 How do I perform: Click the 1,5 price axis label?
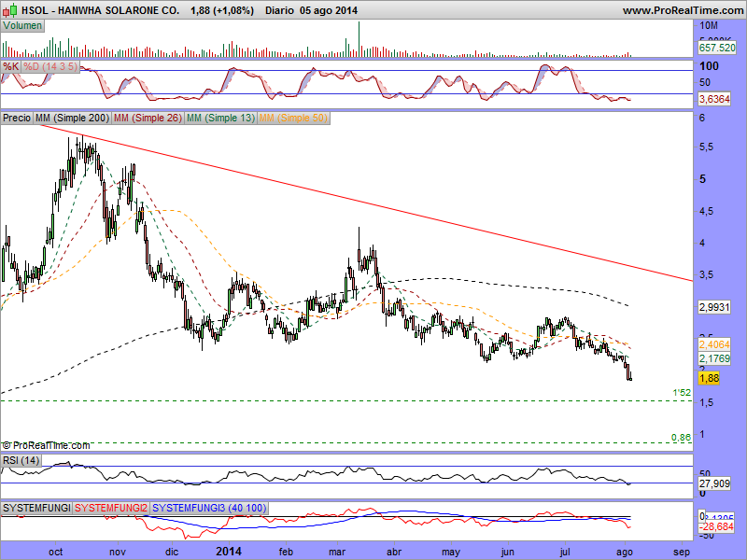[x=706, y=403]
